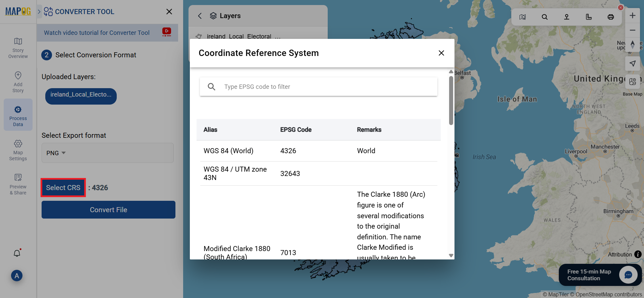644x298 pixels.
Task: Click the place marker pin tool
Action: (x=567, y=17)
